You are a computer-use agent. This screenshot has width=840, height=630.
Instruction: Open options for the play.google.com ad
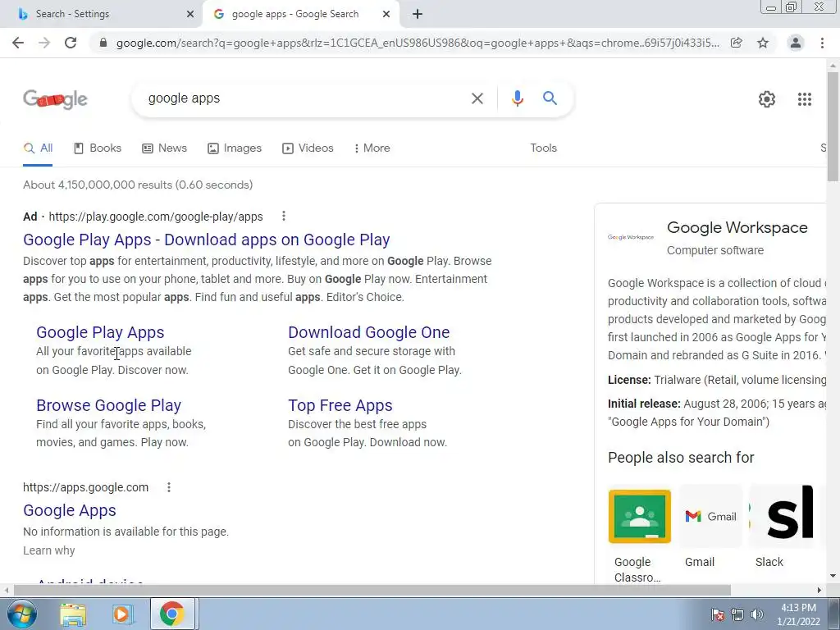[283, 216]
